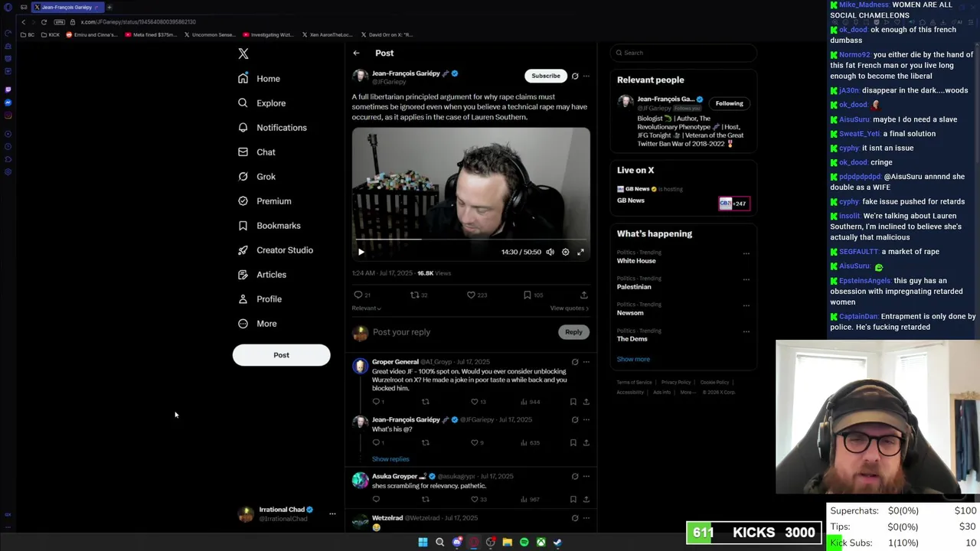Repost icon with 32 on main post
The height and width of the screenshot is (551, 980).
point(419,295)
